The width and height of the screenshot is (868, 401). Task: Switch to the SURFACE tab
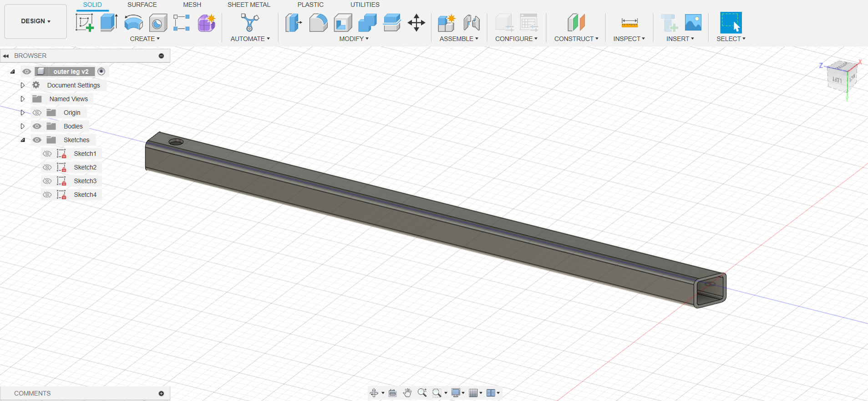[x=142, y=5]
